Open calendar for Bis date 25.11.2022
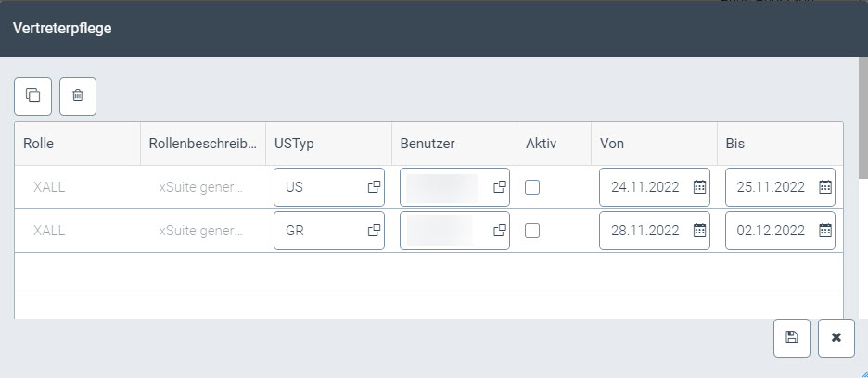The width and height of the screenshot is (868, 378). pos(825,187)
